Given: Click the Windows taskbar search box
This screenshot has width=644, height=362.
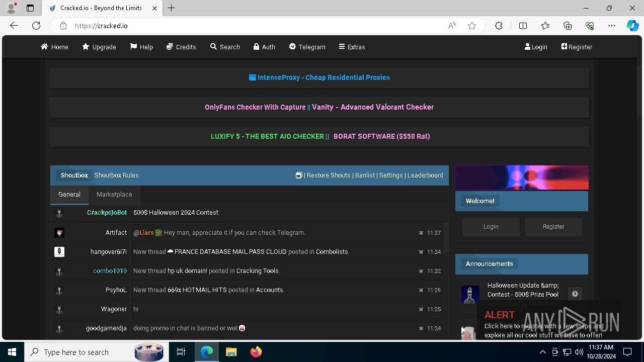Looking at the screenshot, I should coord(96,352).
